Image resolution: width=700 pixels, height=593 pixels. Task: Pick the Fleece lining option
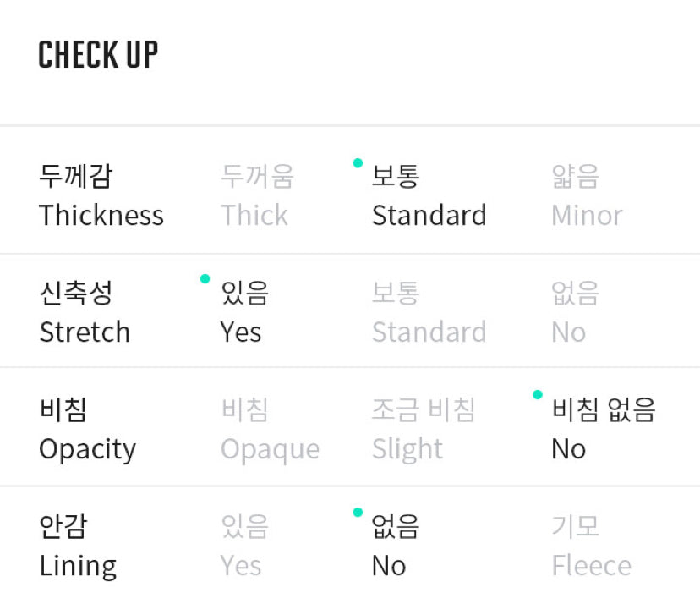pos(591,546)
